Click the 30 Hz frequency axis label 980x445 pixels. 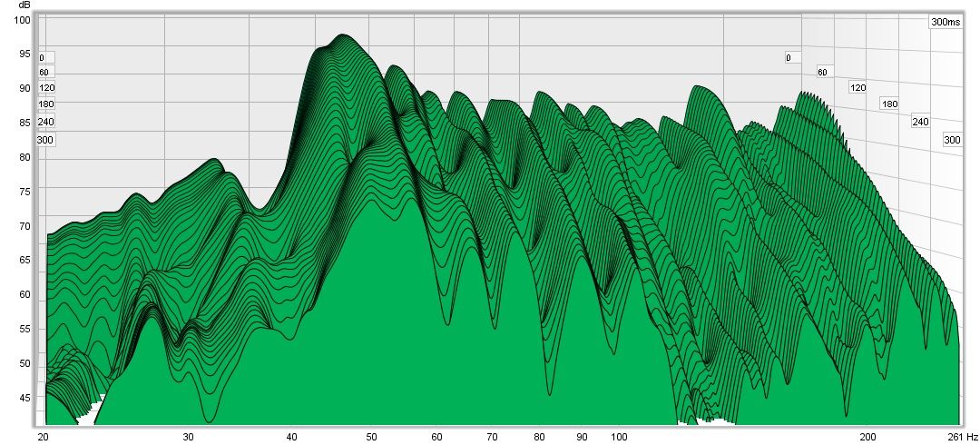[x=188, y=437]
